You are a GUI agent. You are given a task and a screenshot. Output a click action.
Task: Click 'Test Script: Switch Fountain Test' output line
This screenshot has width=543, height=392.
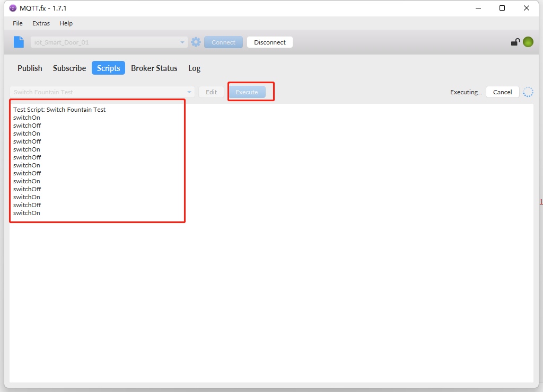(59, 110)
